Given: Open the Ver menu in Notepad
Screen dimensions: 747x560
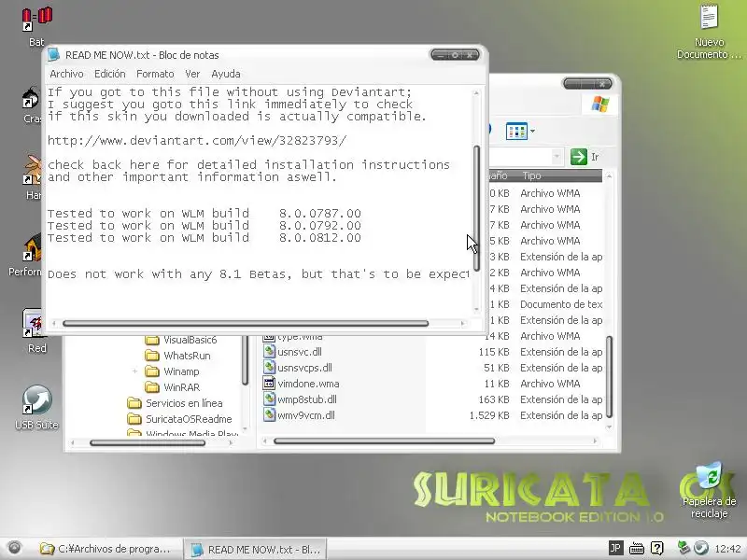Looking at the screenshot, I should point(192,74).
